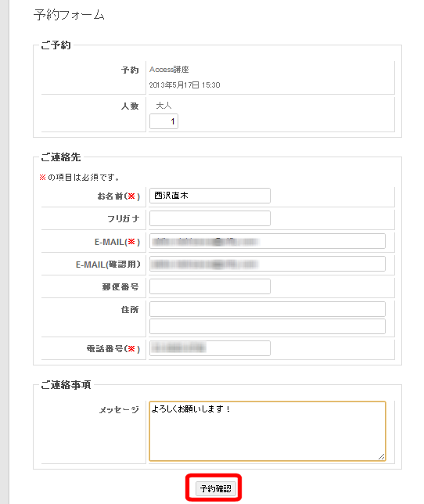Screen dimensions: 424x504
Task: Click the second 住所 address line field
Action: (268, 326)
